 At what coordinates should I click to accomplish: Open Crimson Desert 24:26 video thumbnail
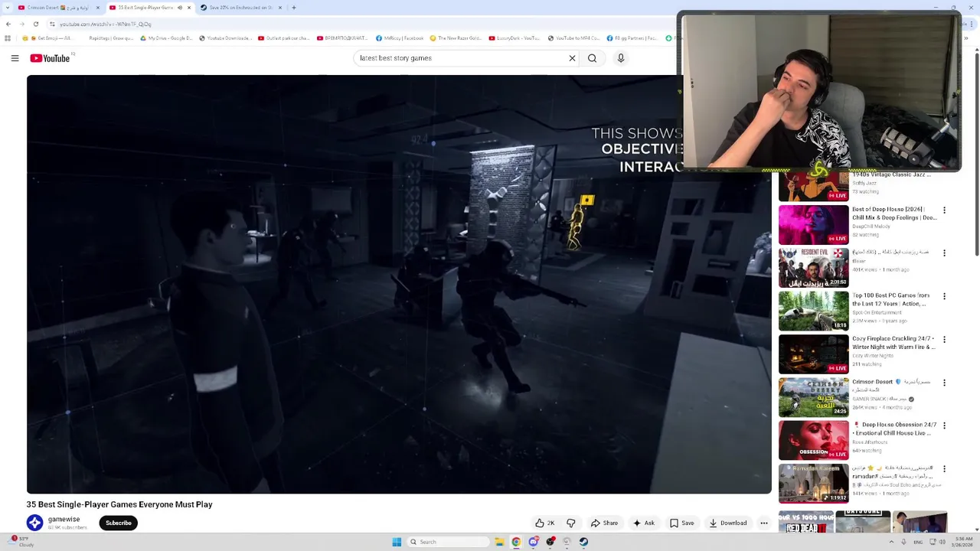pyautogui.click(x=814, y=397)
